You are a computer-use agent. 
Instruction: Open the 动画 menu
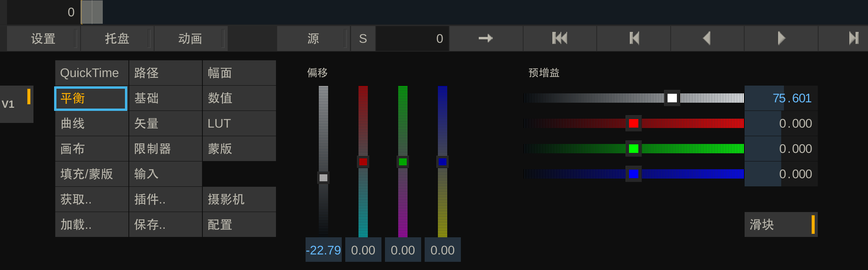190,39
